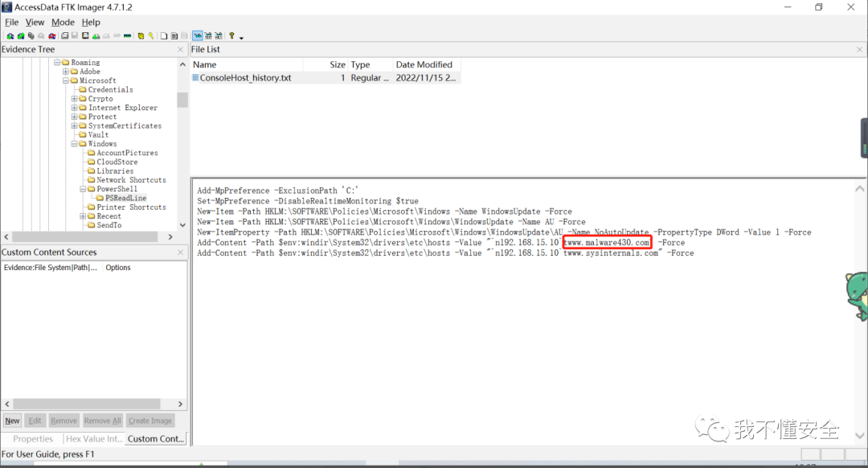
Task: Close the Evidence Tree panel
Action: click(x=181, y=49)
